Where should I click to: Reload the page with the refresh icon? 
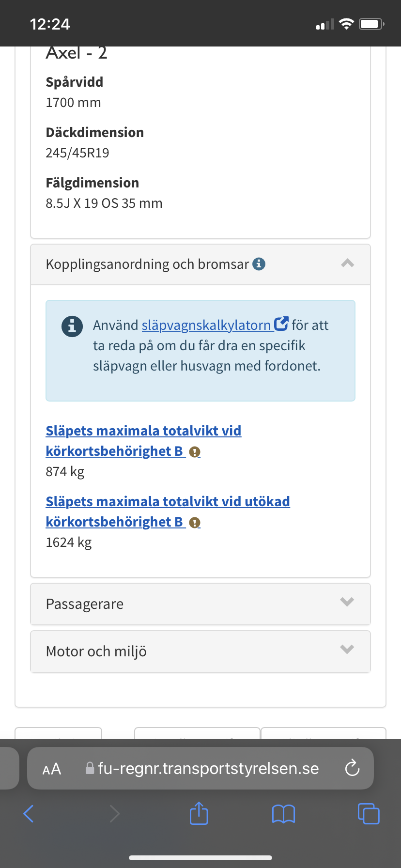click(x=352, y=768)
